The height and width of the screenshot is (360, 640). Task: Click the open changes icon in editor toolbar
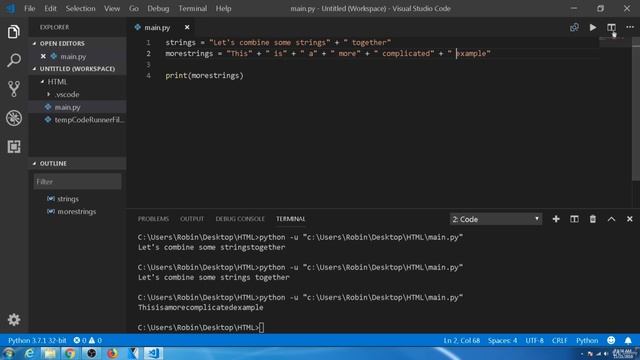[574, 27]
